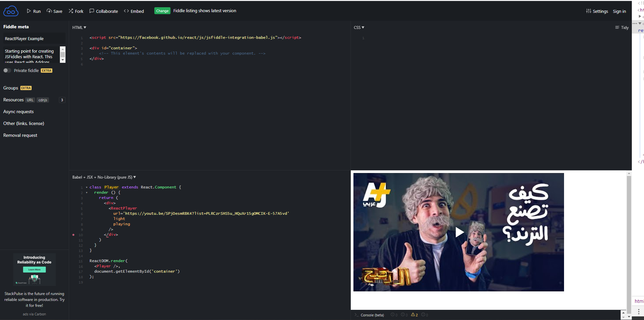This screenshot has height=320, width=644.
Task: Click the console warnings counter
Action: [x=414, y=315]
